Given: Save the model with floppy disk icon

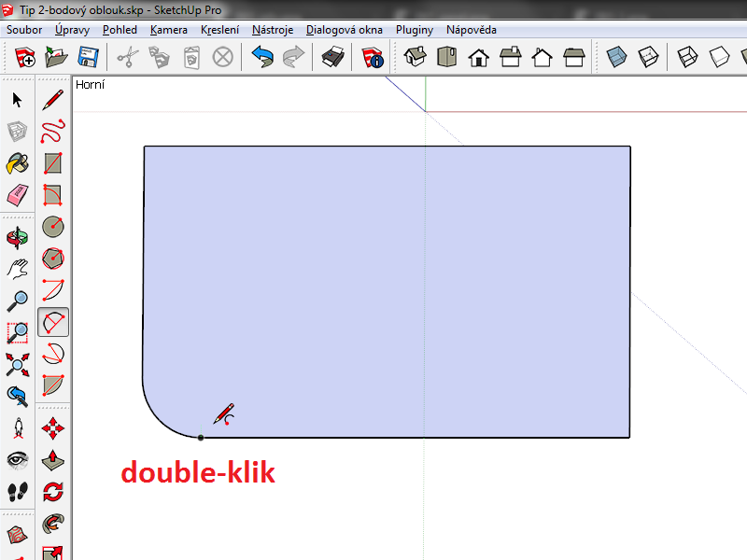Looking at the screenshot, I should (x=89, y=58).
